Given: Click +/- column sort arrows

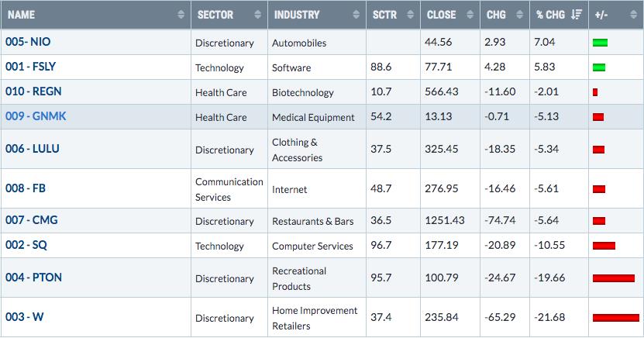Looking at the screenshot, I should tap(633, 15).
